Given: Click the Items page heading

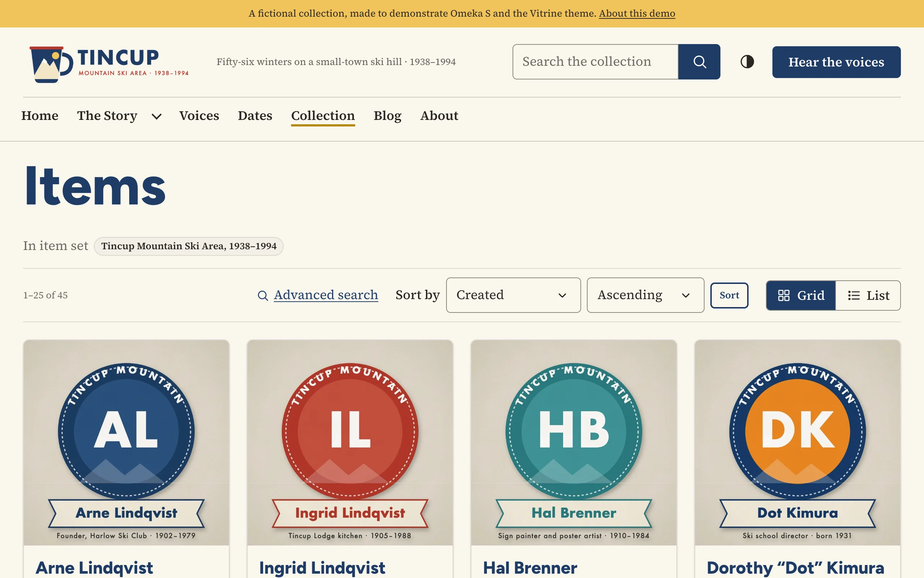Looking at the screenshot, I should point(95,186).
